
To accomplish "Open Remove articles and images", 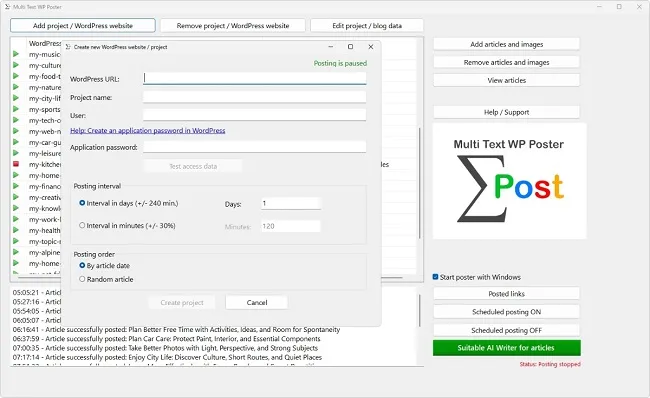I will pos(506,62).
